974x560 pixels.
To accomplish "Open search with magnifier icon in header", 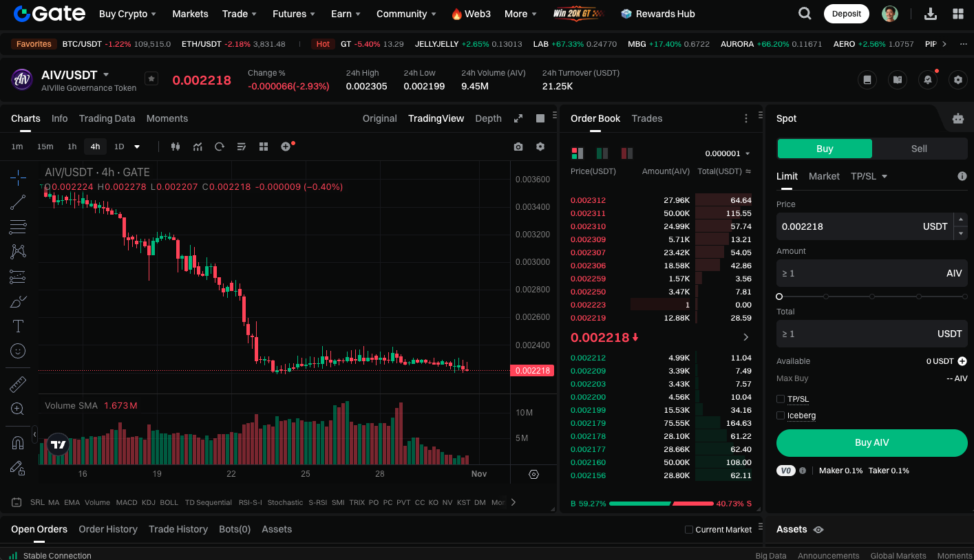I will tap(804, 14).
